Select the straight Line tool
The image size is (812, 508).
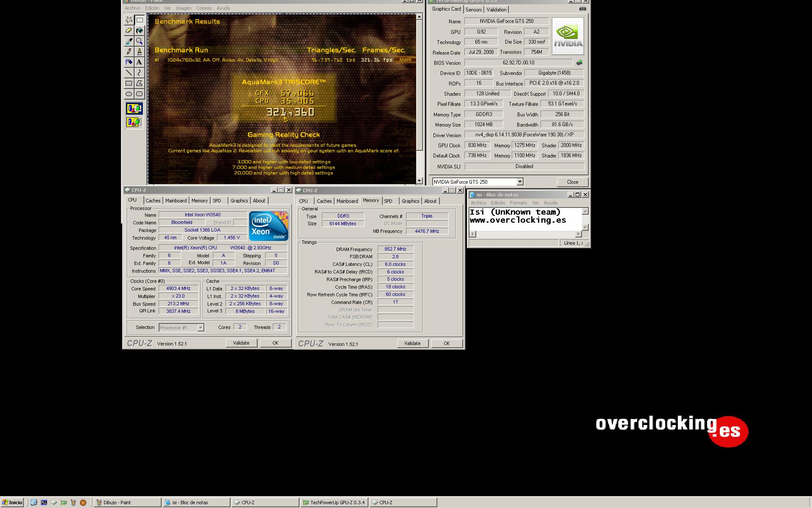coord(129,73)
